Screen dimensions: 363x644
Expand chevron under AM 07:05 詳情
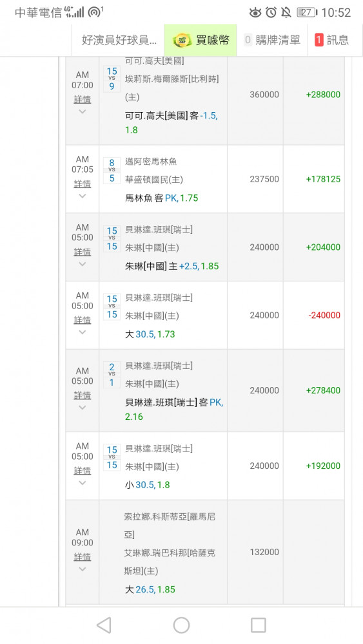[x=83, y=196]
